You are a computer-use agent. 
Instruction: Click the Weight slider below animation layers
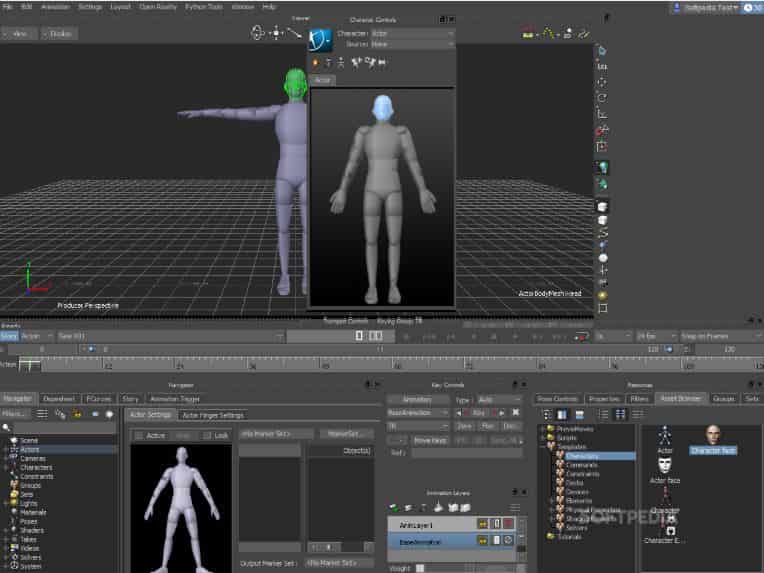pyautogui.click(x=470, y=568)
